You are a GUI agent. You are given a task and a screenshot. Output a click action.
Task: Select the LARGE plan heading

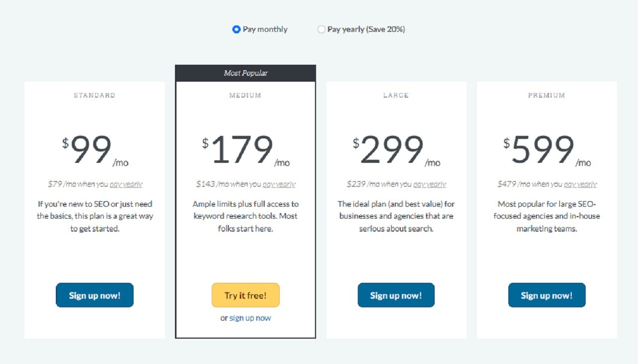[x=396, y=95]
